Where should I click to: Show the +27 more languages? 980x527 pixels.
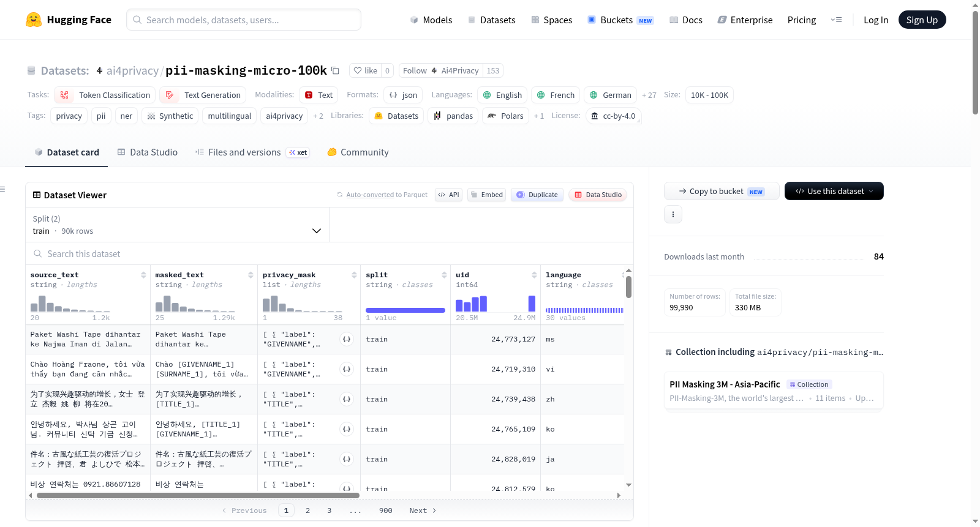click(x=649, y=95)
